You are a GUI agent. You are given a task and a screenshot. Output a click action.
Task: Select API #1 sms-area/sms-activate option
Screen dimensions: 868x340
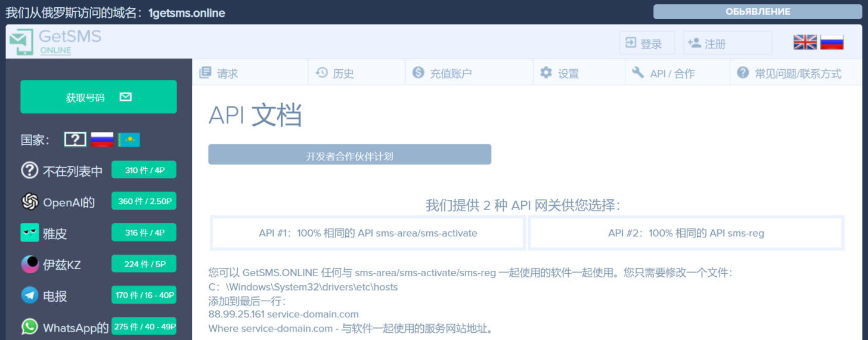(368, 233)
